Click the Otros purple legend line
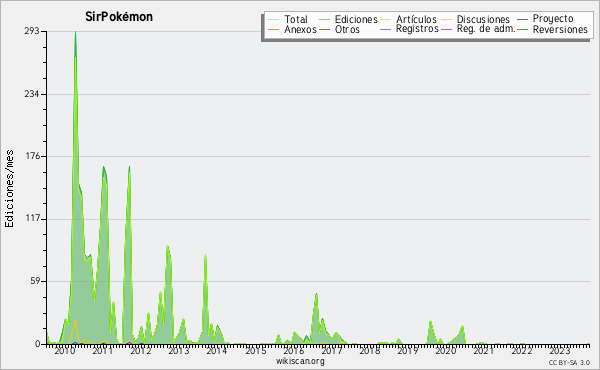The width and height of the screenshot is (600, 370). pyautogui.click(x=324, y=29)
